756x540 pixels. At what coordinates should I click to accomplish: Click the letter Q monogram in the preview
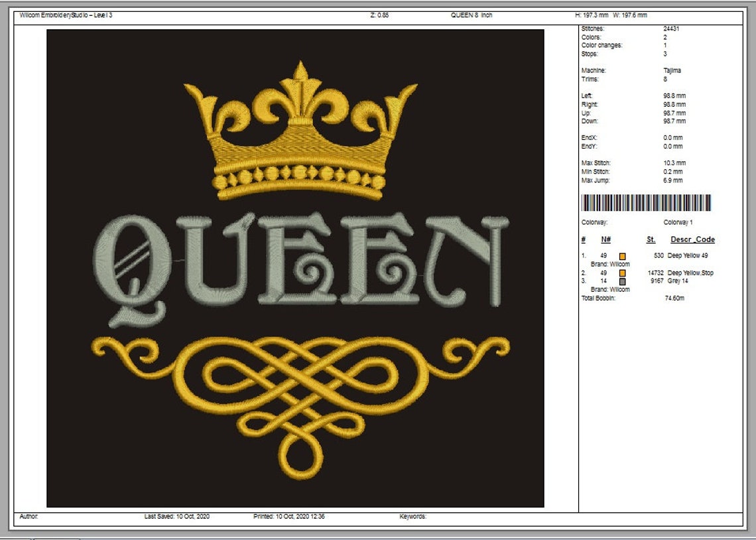136,265
